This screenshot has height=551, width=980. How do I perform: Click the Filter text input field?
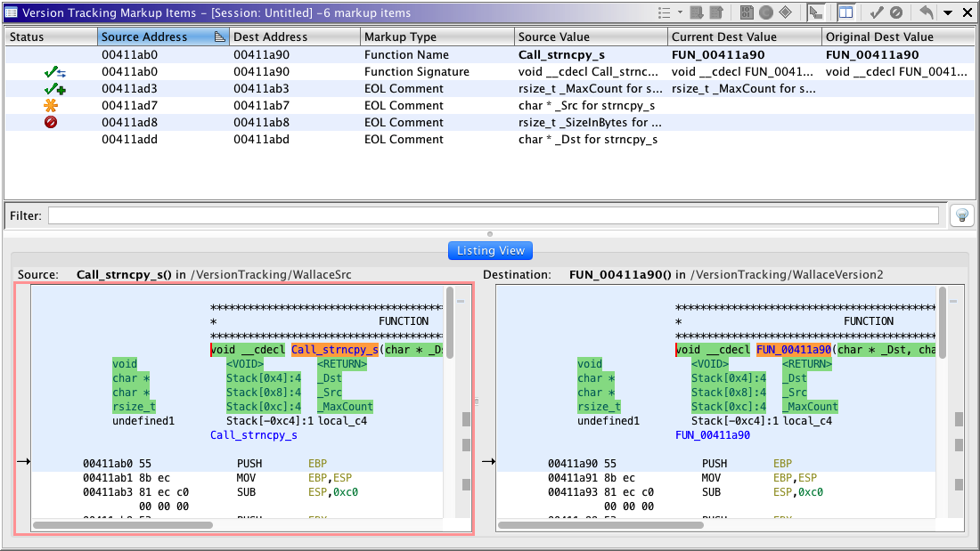pos(493,215)
